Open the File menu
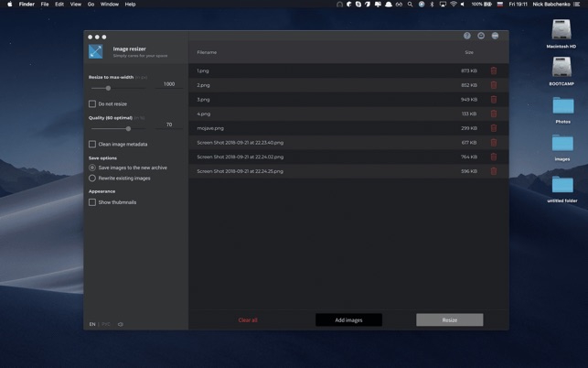 coord(45,5)
